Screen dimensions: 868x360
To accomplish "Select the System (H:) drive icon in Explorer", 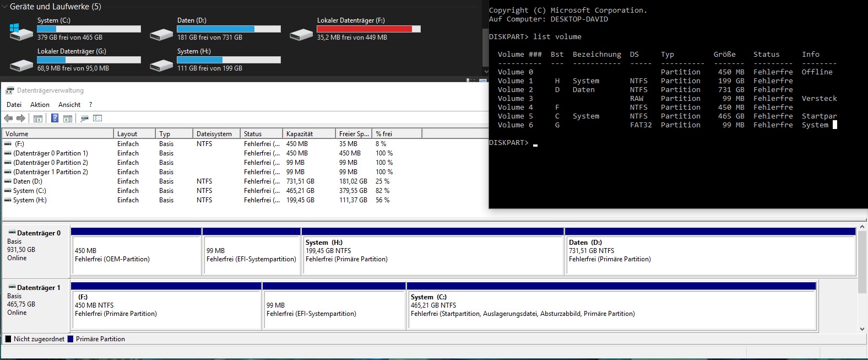I will coord(161,65).
